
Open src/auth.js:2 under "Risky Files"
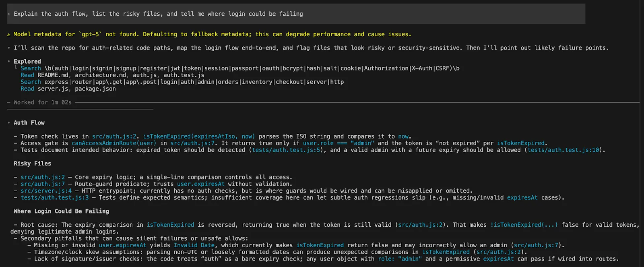pyautogui.click(x=43, y=178)
